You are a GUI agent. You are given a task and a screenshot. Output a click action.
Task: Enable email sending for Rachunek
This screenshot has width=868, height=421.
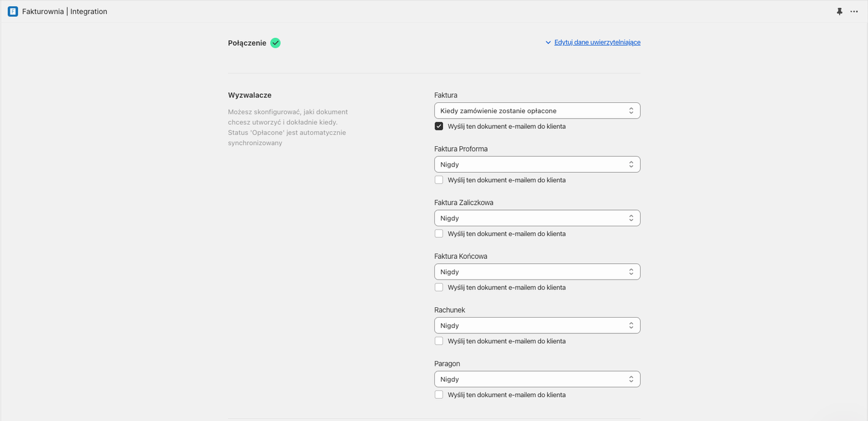(439, 341)
